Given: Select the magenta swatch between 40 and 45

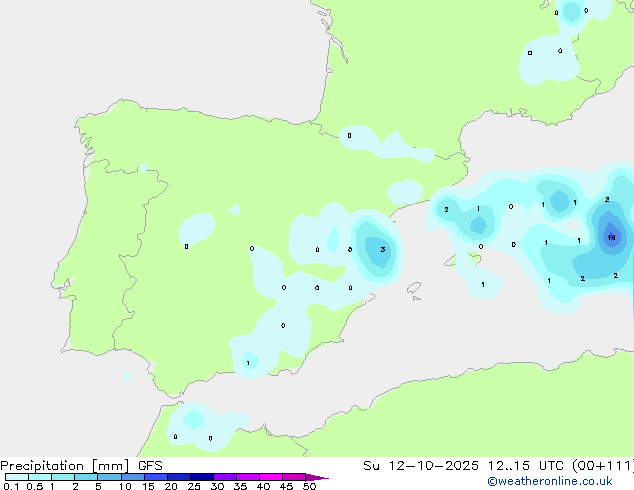Looking at the screenshot, I should [x=271, y=477].
